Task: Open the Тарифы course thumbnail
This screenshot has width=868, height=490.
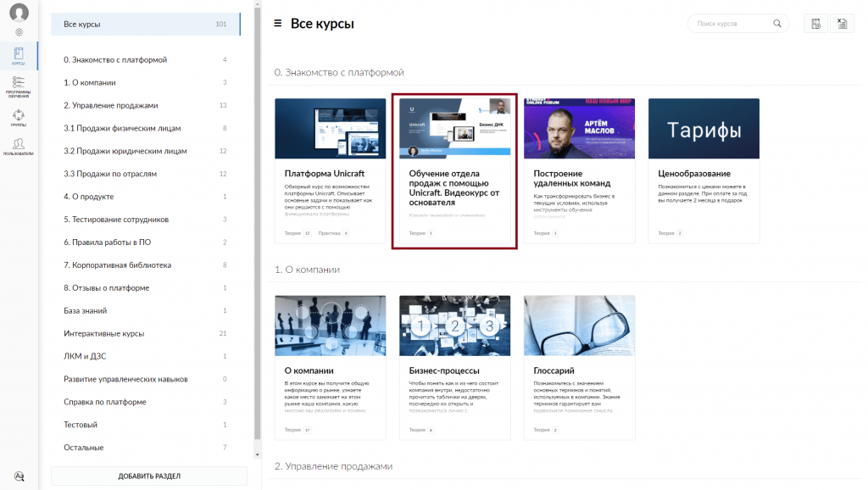Action: (704, 129)
